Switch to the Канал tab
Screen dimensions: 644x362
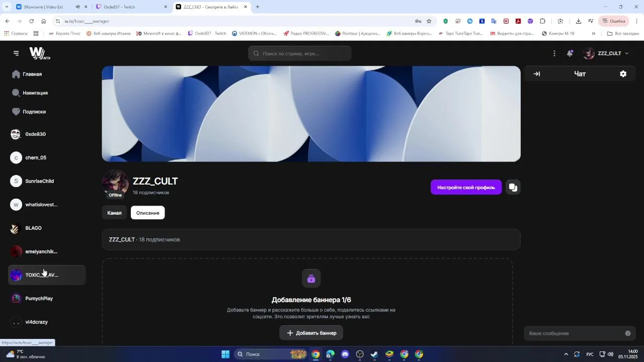coord(114,213)
